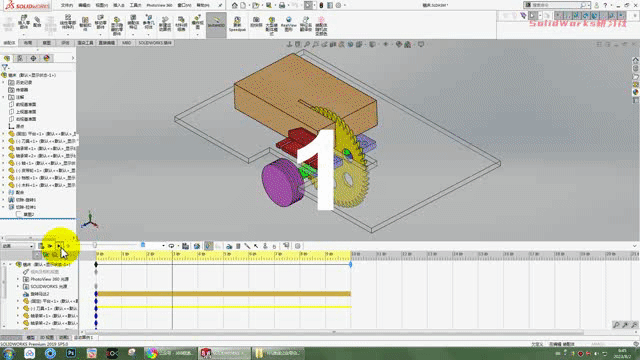Screen dimensions: 640x360
Task: Open the 文件 (File) menu
Action: tap(67, 5)
